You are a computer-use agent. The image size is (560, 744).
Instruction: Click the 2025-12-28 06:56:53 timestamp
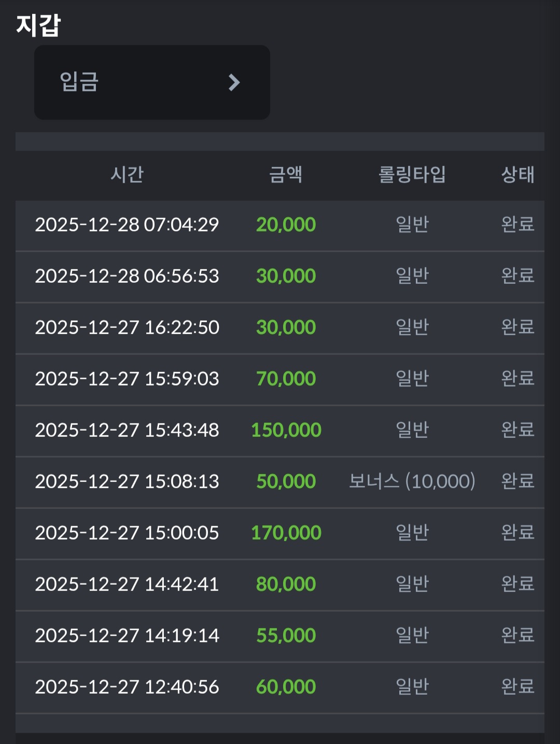[127, 276]
